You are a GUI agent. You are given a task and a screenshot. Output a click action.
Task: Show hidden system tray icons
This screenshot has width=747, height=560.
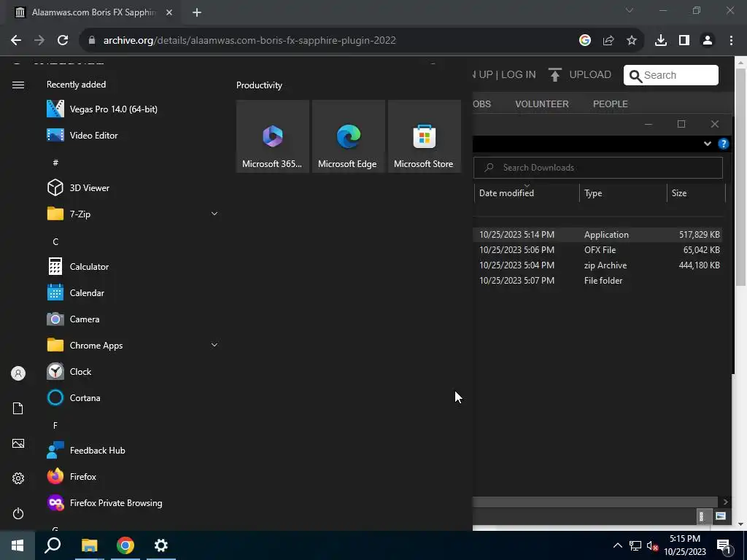(617, 545)
